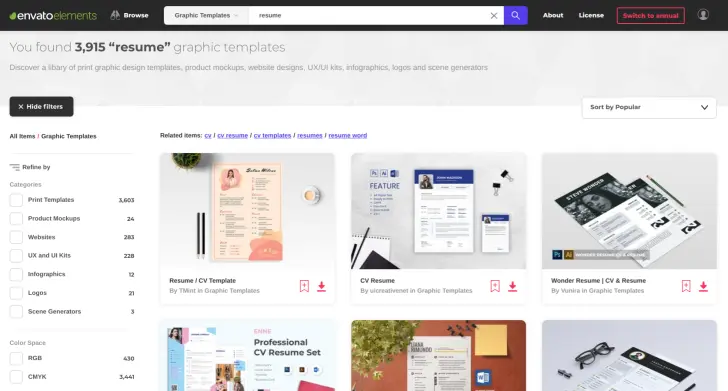728x391 pixels.
Task: Click the 3,603 Print Templates count
Action: point(126,200)
